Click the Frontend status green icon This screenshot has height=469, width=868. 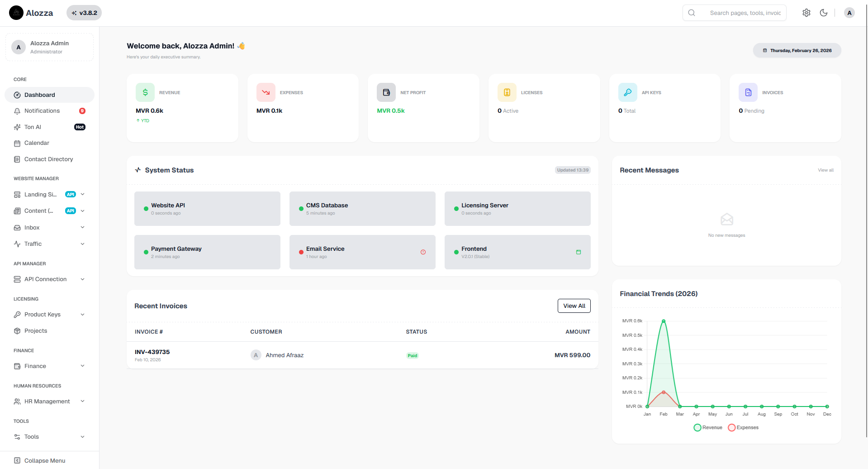coord(578,252)
